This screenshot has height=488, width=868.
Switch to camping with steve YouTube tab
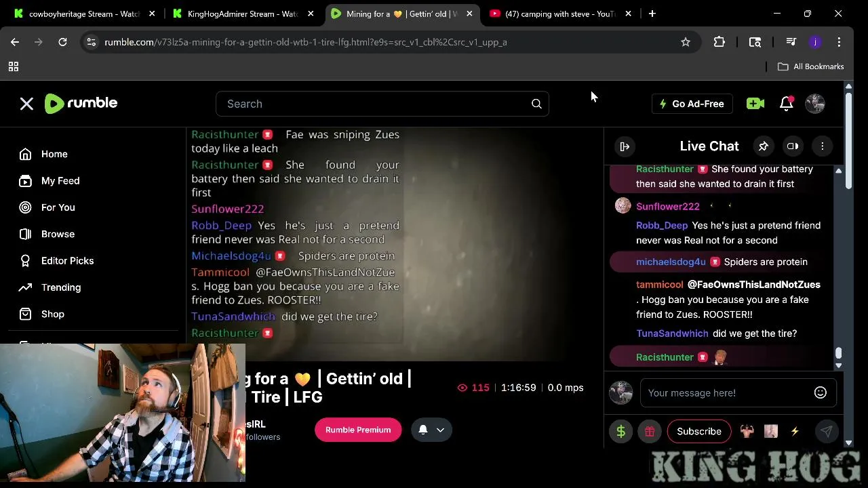(560, 14)
